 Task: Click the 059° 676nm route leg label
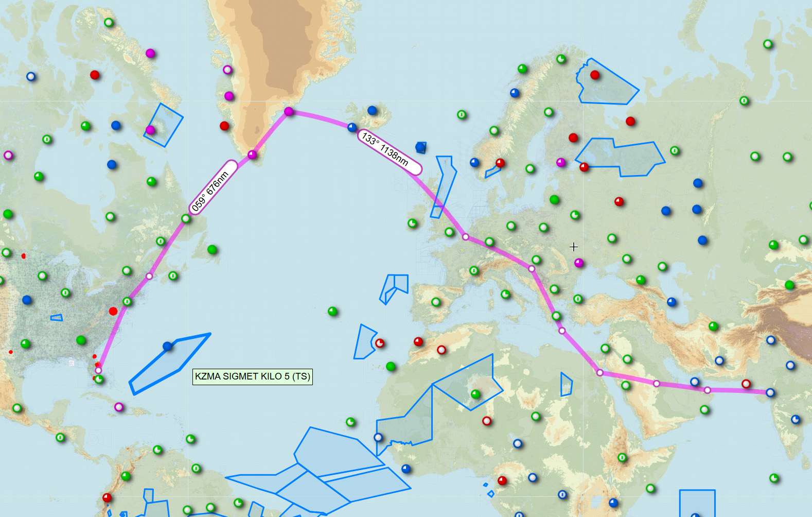pyautogui.click(x=214, y=186)
